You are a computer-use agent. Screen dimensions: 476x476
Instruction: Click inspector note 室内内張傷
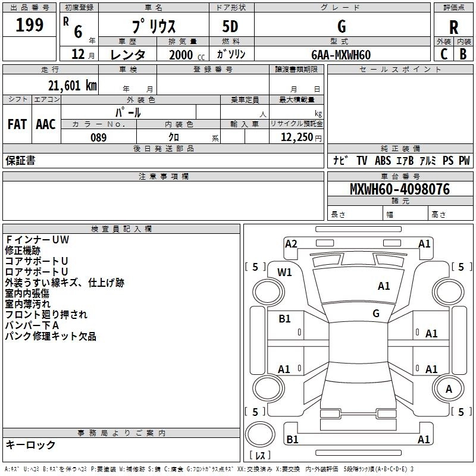(27, 293)
